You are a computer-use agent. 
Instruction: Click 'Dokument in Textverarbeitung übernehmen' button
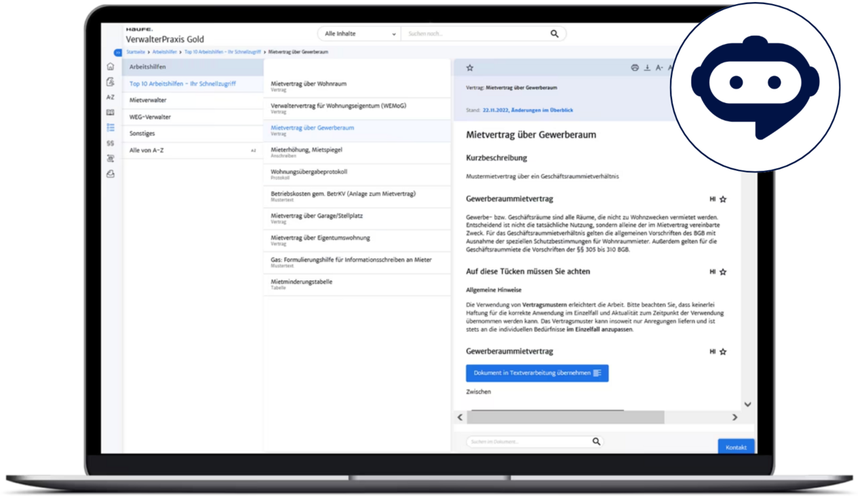(x=536, y=373)
